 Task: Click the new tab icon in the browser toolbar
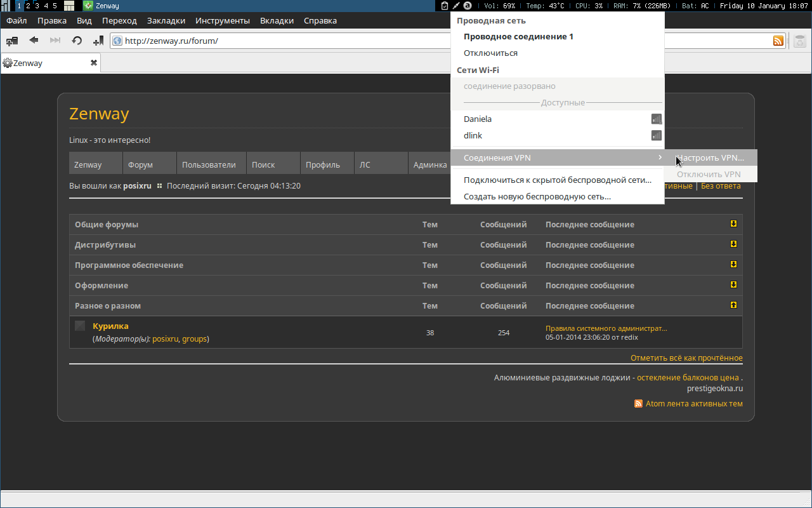click(11, 41)
